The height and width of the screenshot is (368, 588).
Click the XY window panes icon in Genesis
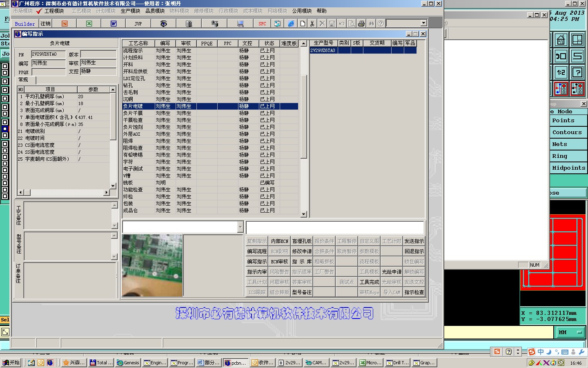click(577, 40)
